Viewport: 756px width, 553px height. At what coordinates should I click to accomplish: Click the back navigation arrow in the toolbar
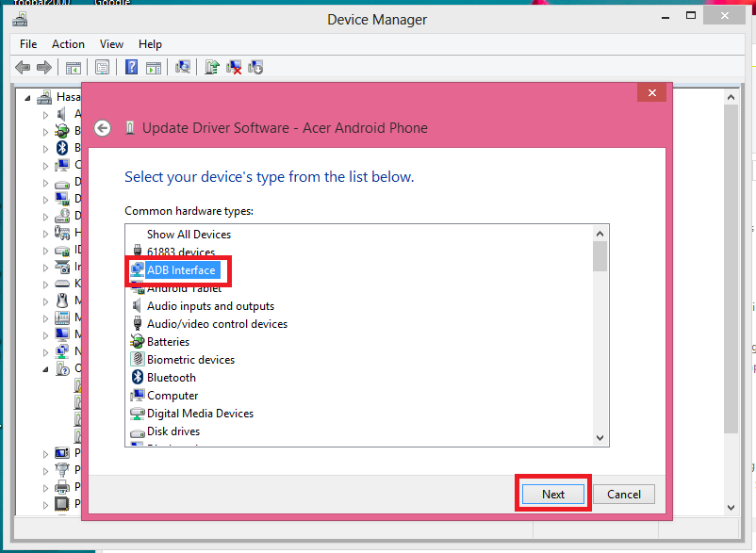[x=22, y=67]
